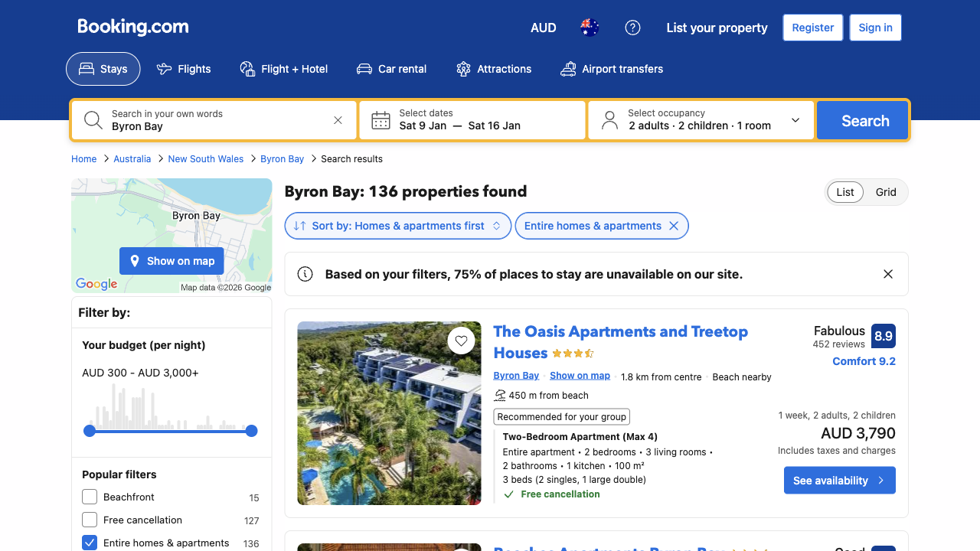Click the calendar icon for dates
Image resolution: width=980 pixels, height=551 pixels.
381,120
